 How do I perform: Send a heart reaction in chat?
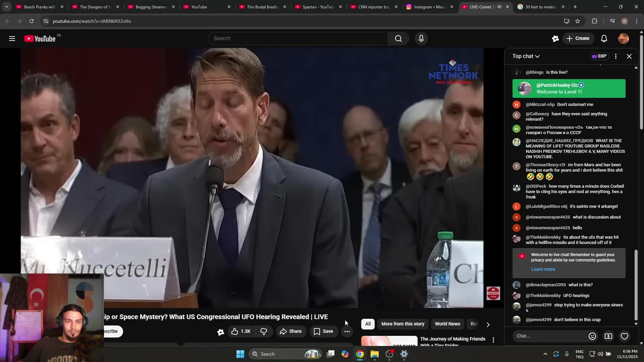(x=624, y=336)
